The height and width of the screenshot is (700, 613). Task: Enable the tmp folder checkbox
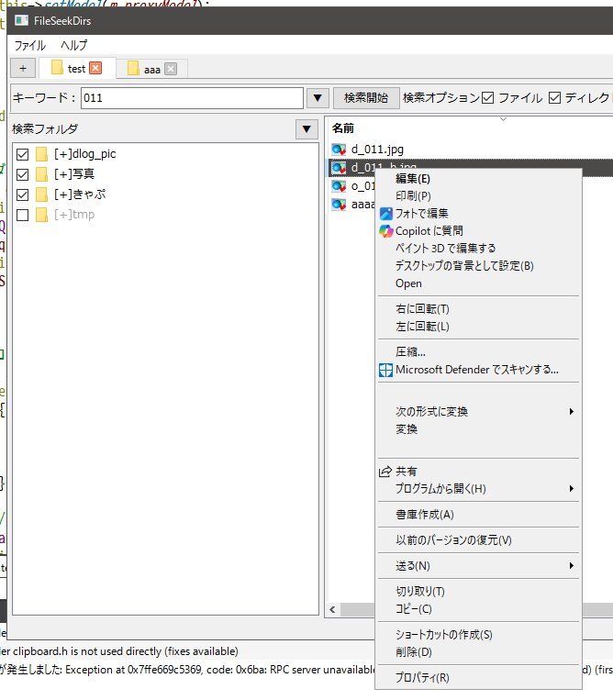pyautogui.click(x=23, y=215)
